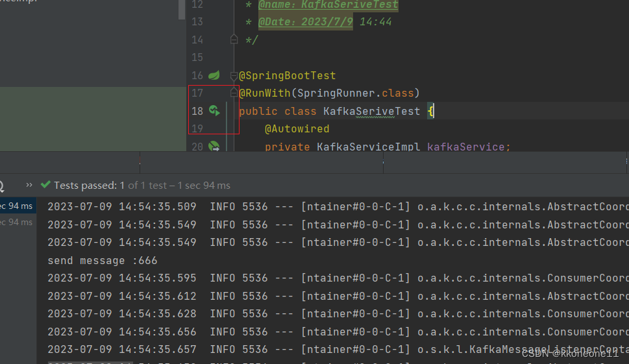Click the kafkaService field name on line 20
The height and width of the screenshot is (364, 629).
465,147
